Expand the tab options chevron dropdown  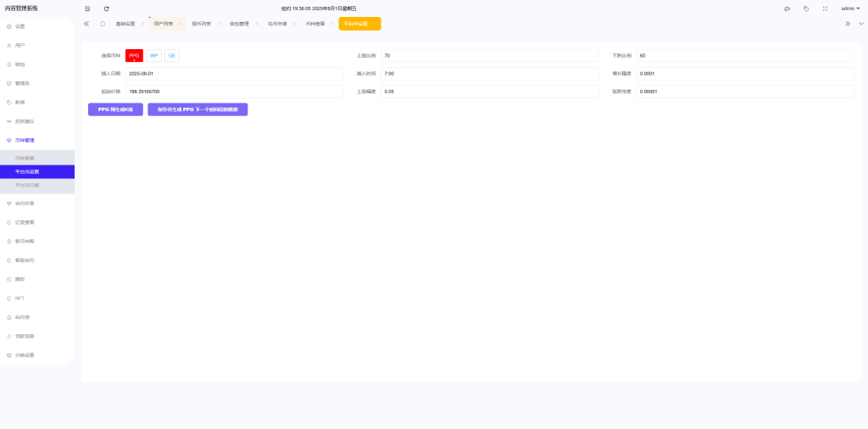click(x=861, y=24)
